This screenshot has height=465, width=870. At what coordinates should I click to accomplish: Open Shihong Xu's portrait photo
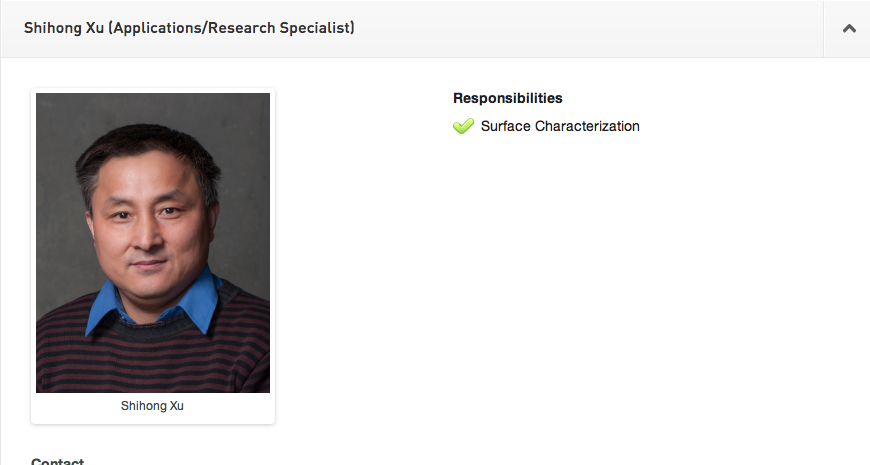[x=153, y=242]
